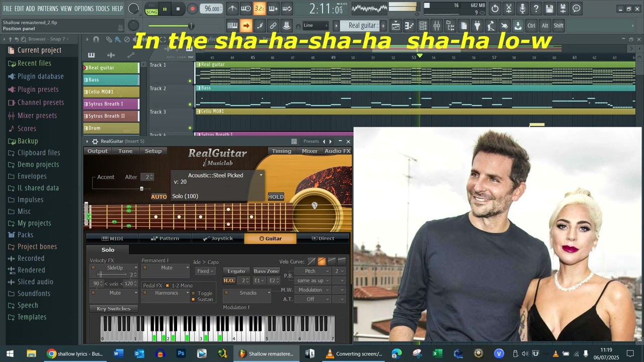Adjust the Accent slider handle
The image size is (644, 362).
[x=141, y=189]
